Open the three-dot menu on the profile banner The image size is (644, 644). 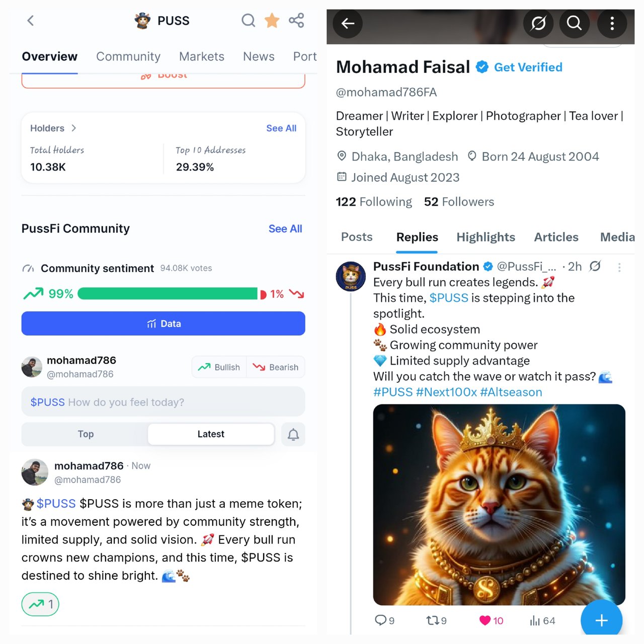(612, 23)
